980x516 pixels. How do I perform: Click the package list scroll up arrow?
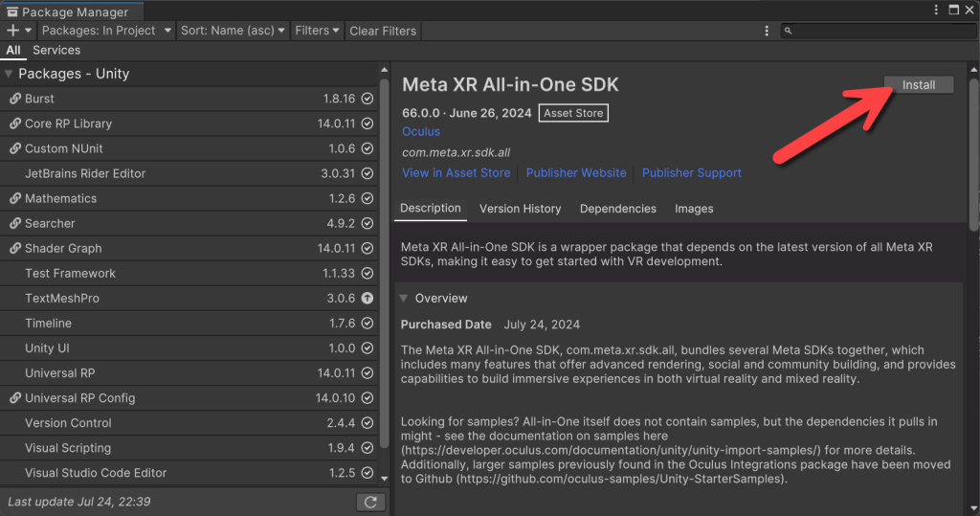pos(385,70)
